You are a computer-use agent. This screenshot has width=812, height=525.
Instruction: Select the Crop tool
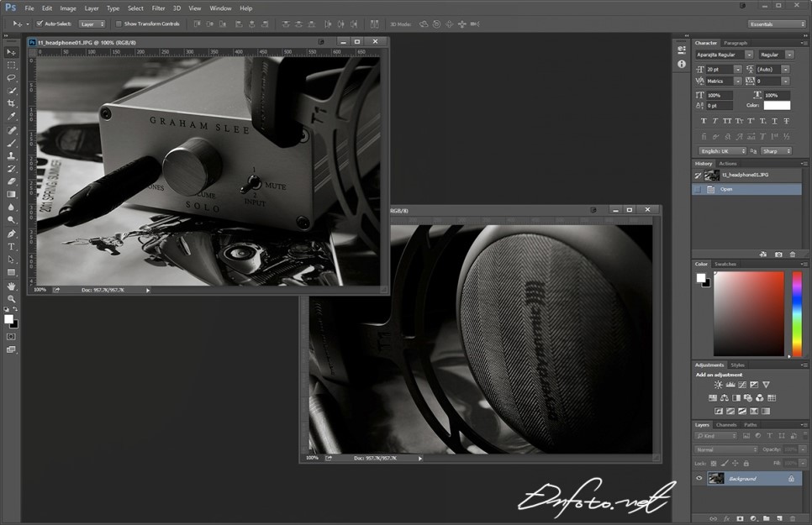(11, 103)
